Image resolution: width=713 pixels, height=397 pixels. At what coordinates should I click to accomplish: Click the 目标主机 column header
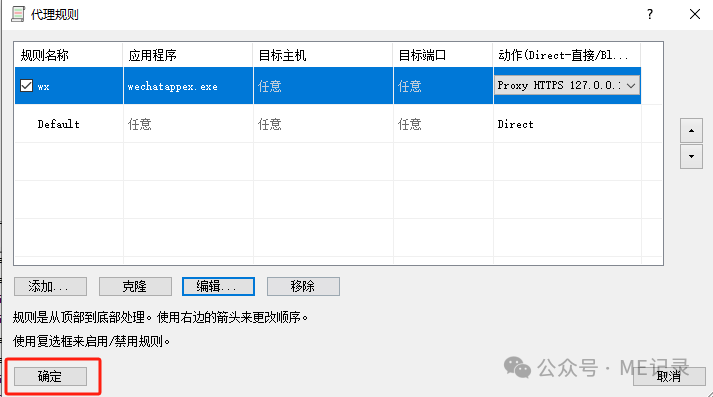tap(323, 55)
